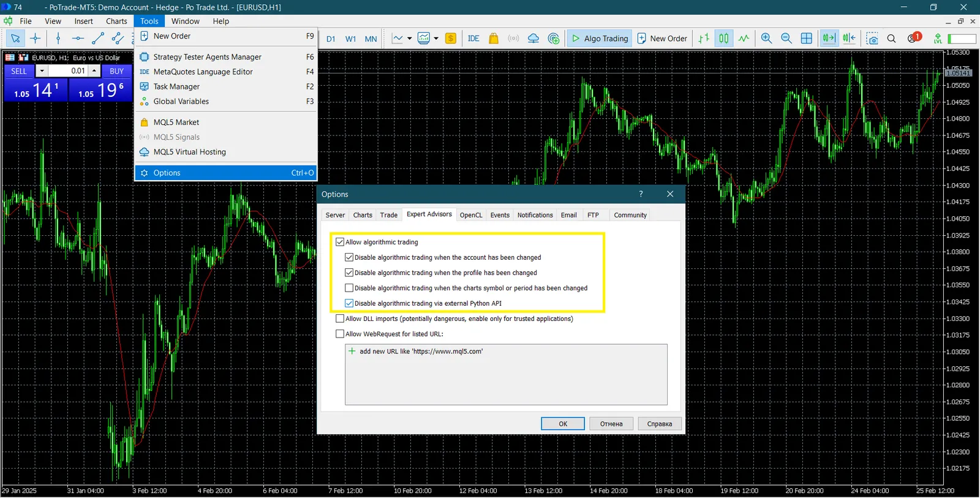The image size is (980, 498).
Task: Click the zoom out magnifier icon
Action: pos(786,39)
